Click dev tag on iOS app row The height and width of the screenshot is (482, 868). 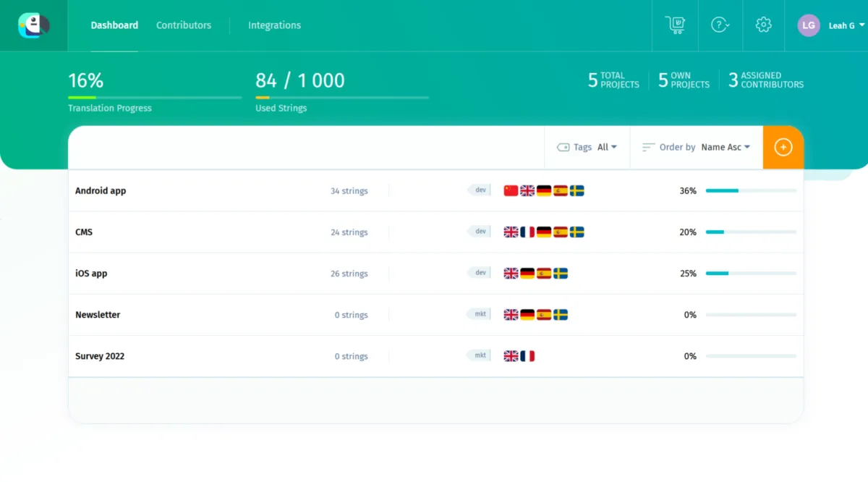coord(479,273)
